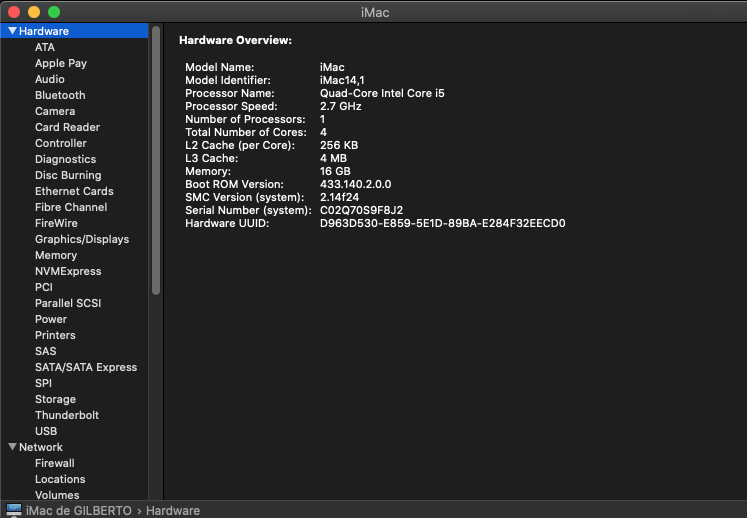The height and width of the screenshot is (518, 747).
Task: Open the Bluetooth hardware section
Action: tap(60, 95)
